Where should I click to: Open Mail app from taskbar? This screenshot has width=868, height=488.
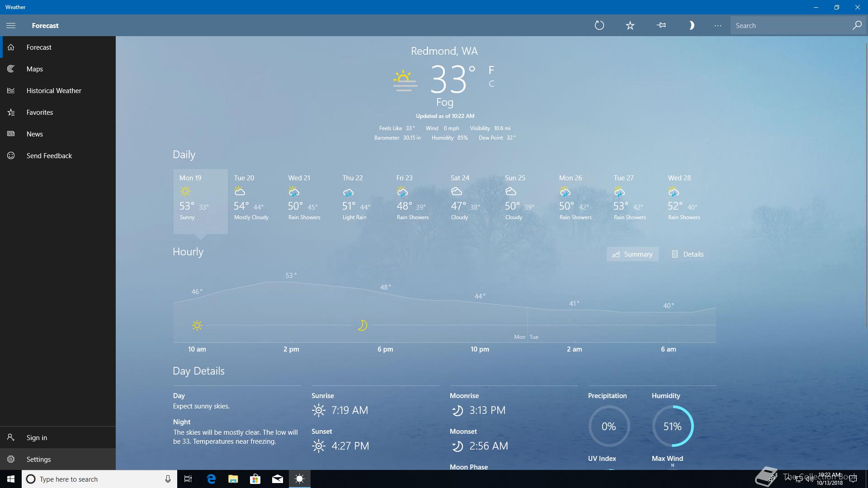278,479
